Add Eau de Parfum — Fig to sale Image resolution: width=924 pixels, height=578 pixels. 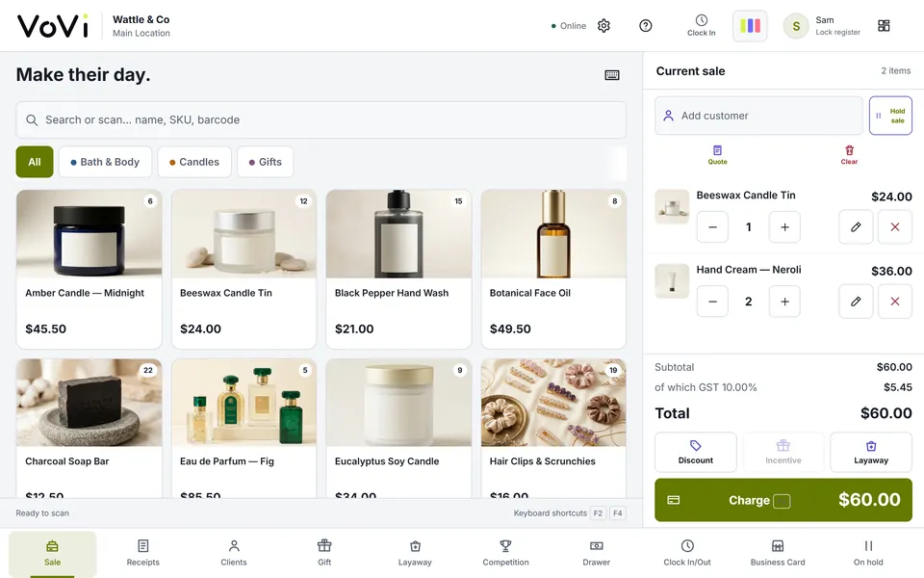(244, 428)
